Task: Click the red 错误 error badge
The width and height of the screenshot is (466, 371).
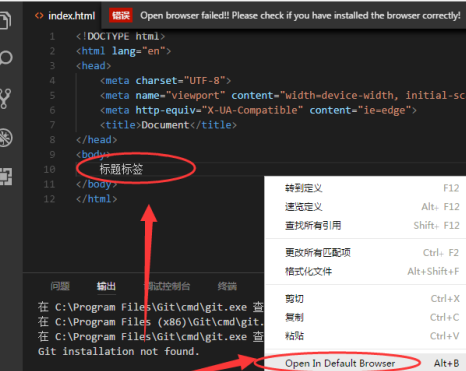Action: (121, 15)
